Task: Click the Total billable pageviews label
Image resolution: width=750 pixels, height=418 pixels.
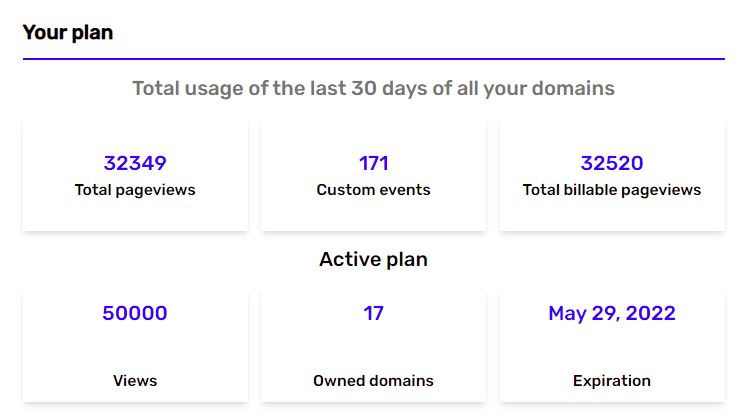Action: point(612,190)
